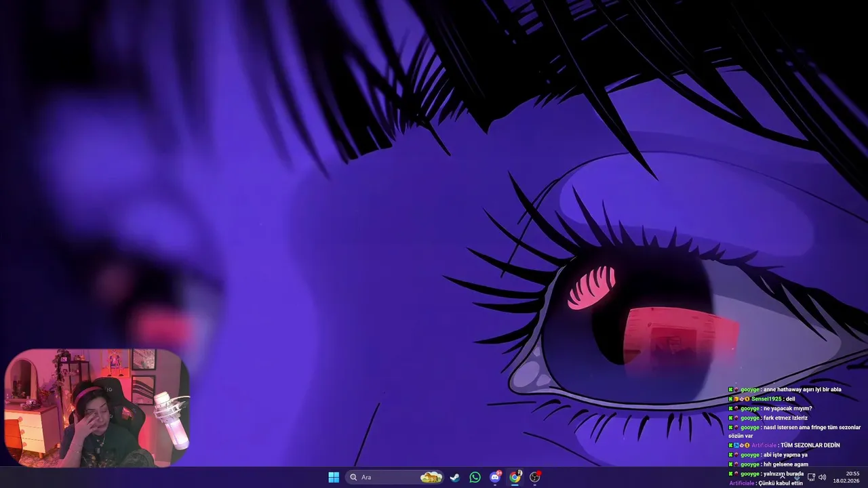This screenshot has height=488, width=868.
Task: Switch to Google Chrome in the taskbar
Action: click(x=515, y=477)
